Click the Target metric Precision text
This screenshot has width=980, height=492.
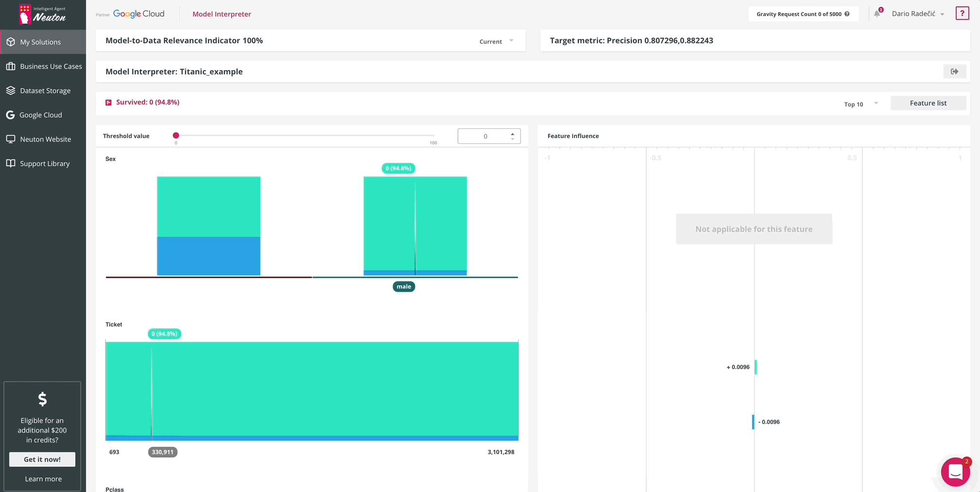(x=631, y=40)
